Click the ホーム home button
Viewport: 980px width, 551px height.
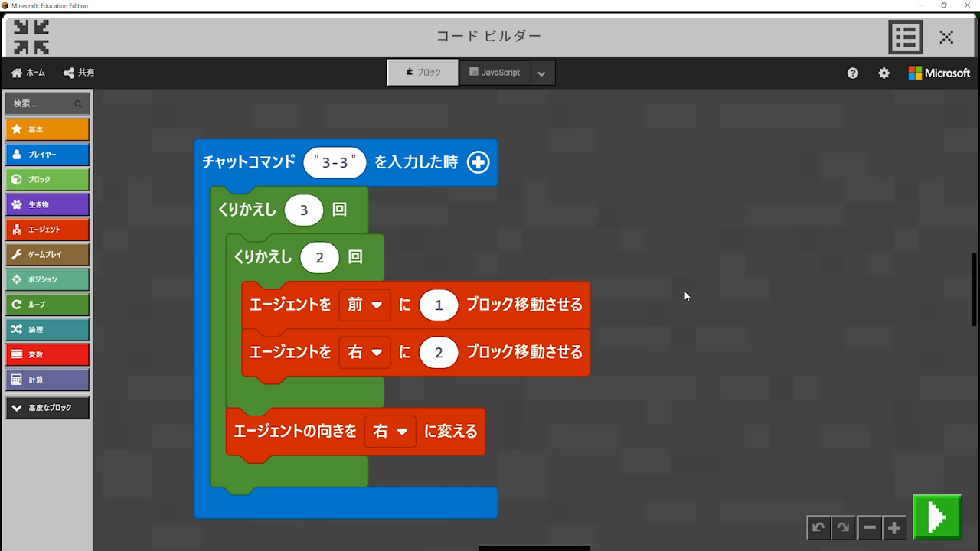tap(28, 73)
